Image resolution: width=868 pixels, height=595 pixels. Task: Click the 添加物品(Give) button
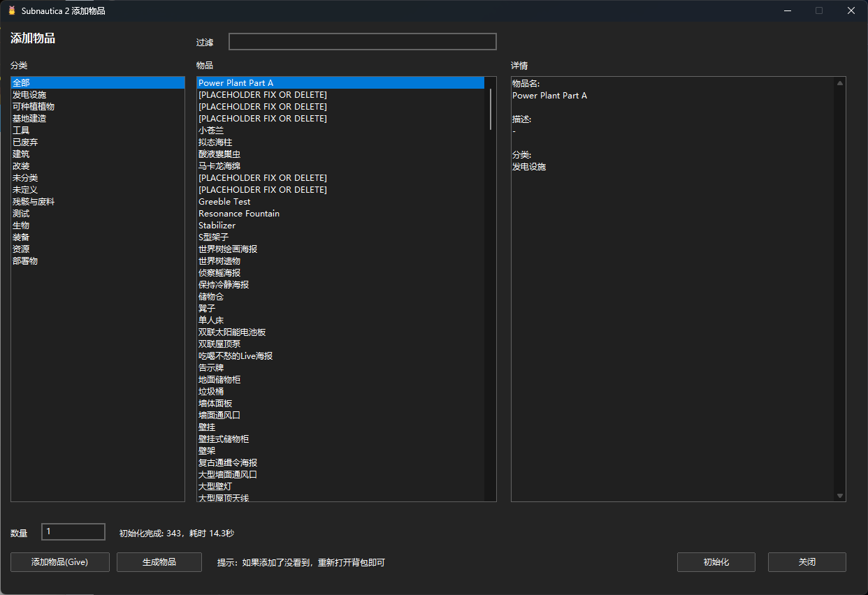pyautogui.click(x=60, y=562)
